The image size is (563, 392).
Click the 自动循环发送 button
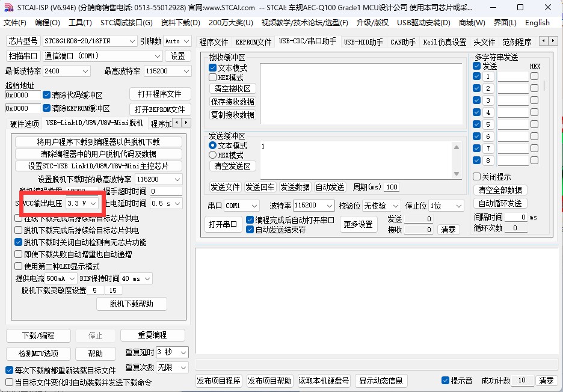[500, 203]
